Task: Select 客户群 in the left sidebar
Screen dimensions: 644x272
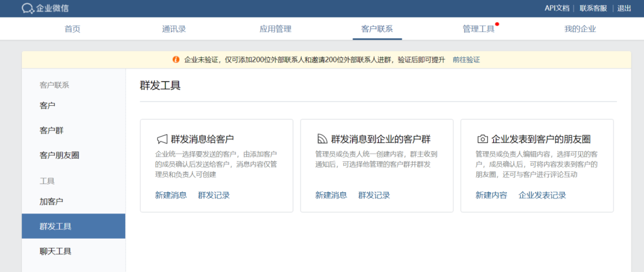Action: click(x=52, y=130)
